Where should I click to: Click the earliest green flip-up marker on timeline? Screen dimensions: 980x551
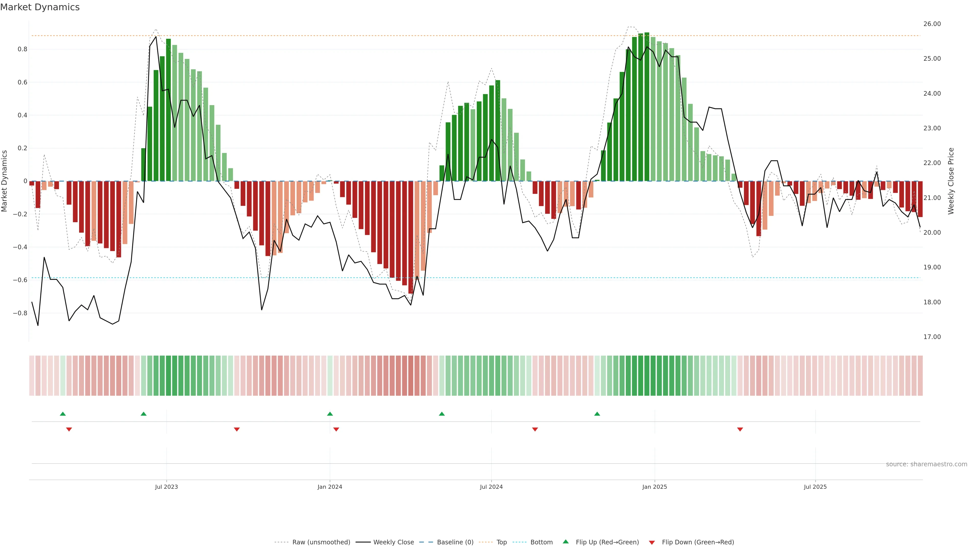63,414
